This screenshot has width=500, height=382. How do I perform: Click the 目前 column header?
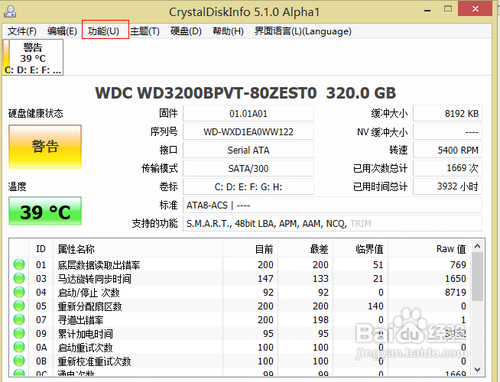click(x=250, y=249)
